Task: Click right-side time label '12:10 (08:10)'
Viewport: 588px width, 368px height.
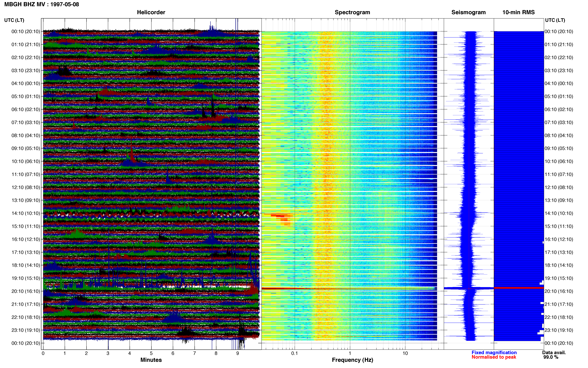Action: [559, 187]
